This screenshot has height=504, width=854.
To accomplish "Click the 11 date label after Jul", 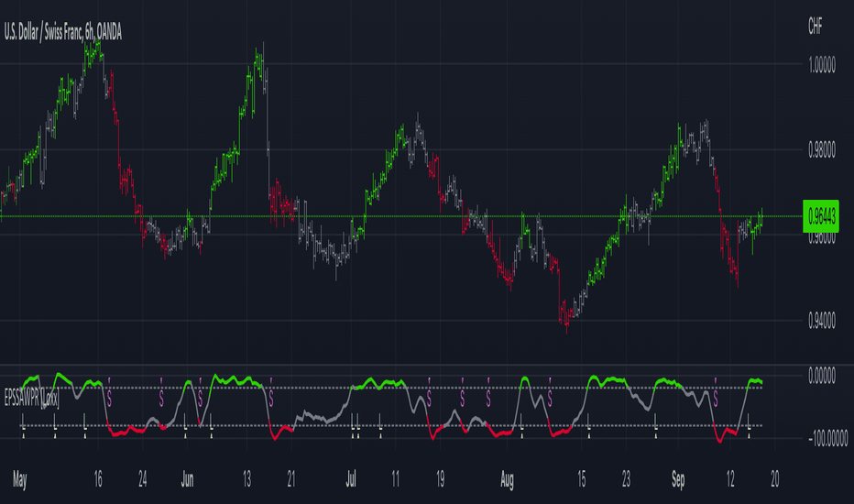I will [396, 479].
